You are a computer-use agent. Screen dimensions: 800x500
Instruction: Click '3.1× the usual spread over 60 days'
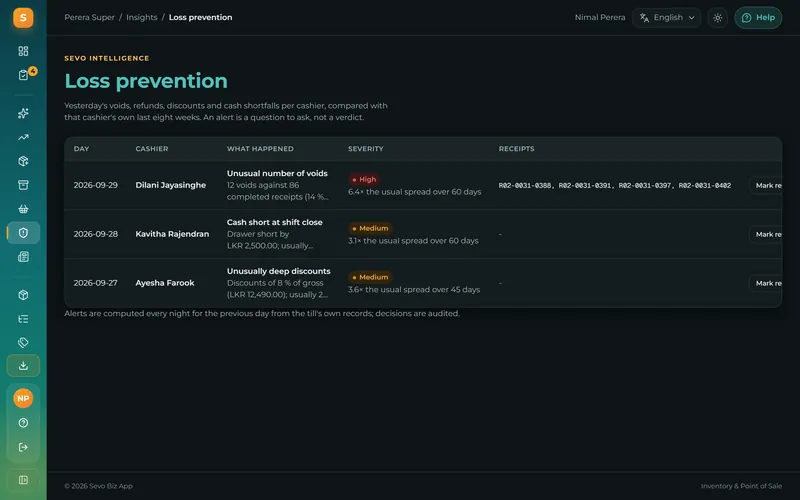pos(413,241)
